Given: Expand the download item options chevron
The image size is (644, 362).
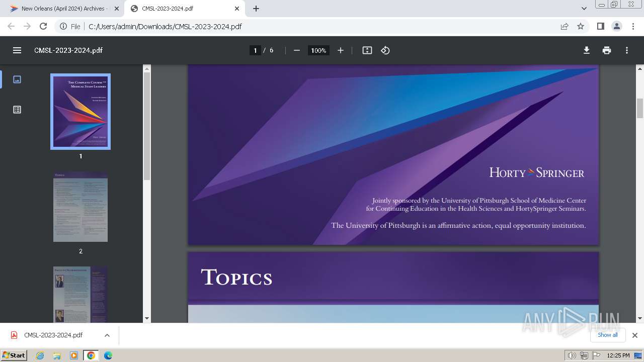Looking at the screenshot, I should [x=107, y=335].
